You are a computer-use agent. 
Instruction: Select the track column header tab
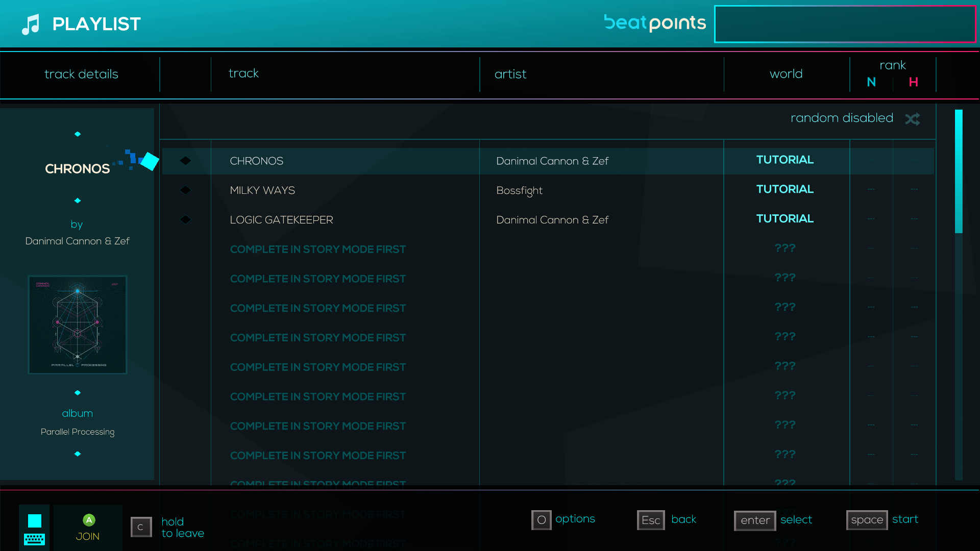coord(242,74)
